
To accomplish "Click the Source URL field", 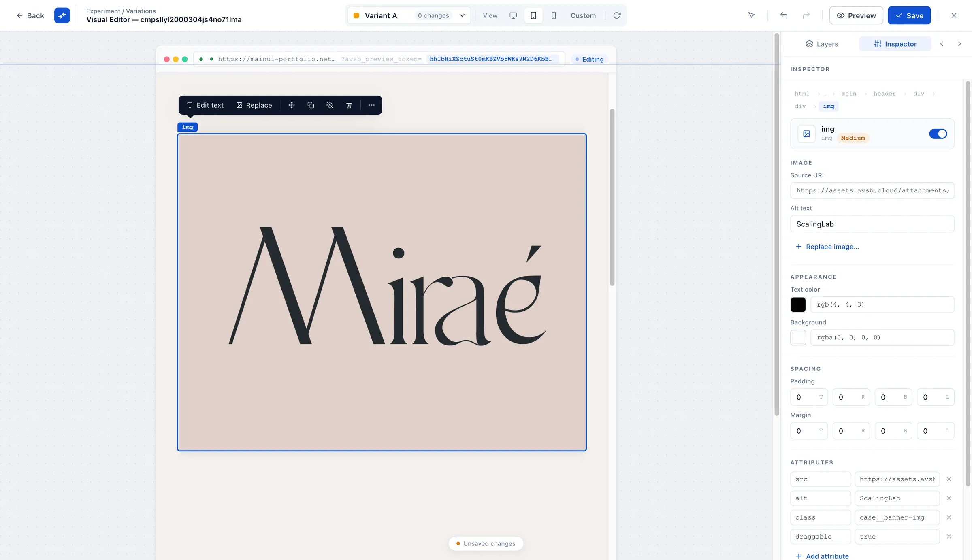I will tap(872, 190).
